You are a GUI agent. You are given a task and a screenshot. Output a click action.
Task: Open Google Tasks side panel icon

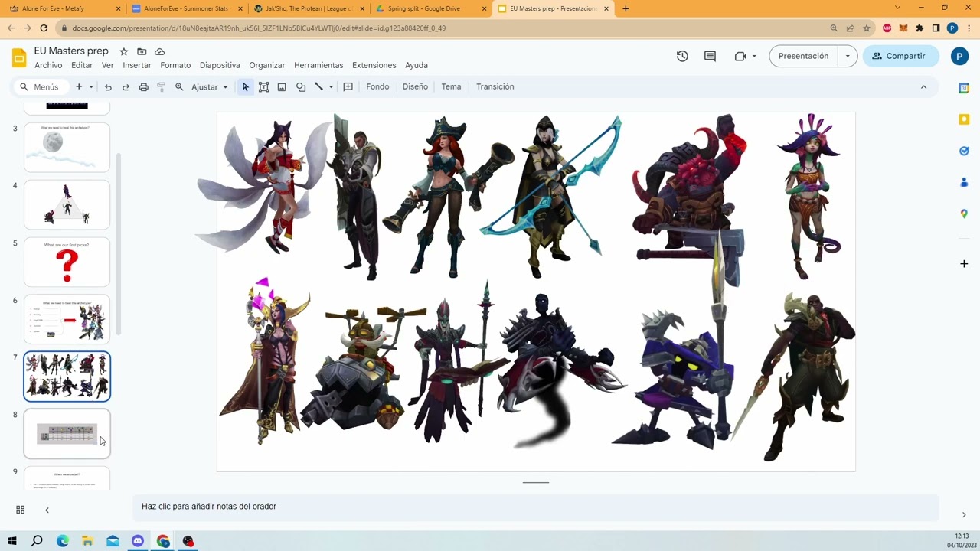964,151
